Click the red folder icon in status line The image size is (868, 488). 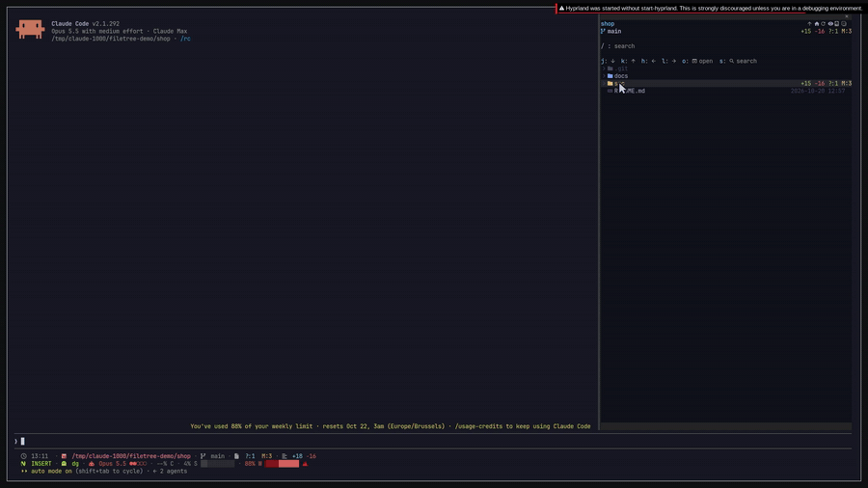pos(64,456)
